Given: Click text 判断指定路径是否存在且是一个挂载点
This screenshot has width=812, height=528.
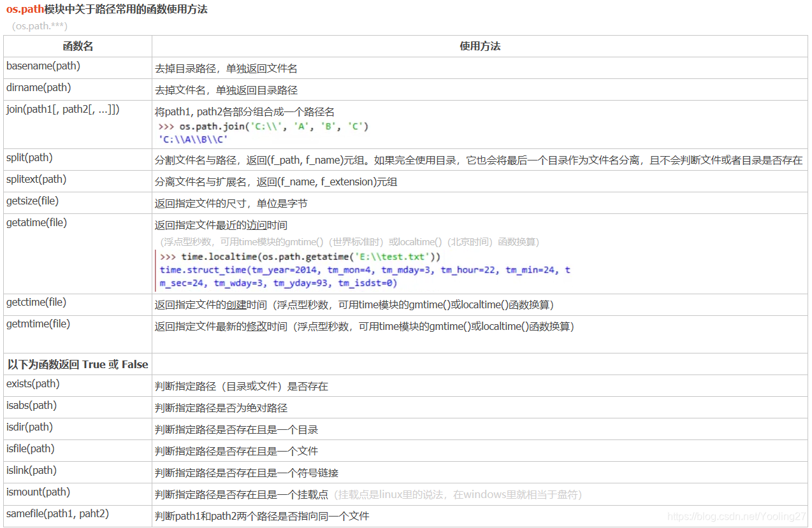Looking at the screenshot, I should [242, 494].
